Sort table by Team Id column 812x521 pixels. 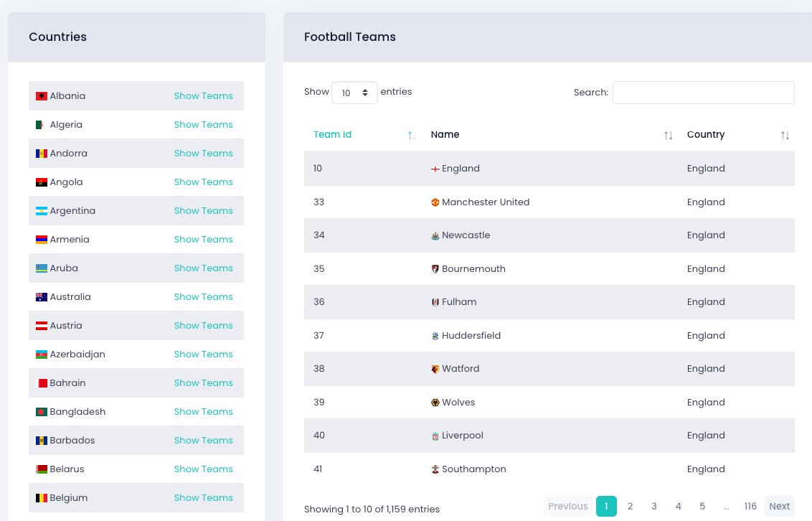coord(333,135)
